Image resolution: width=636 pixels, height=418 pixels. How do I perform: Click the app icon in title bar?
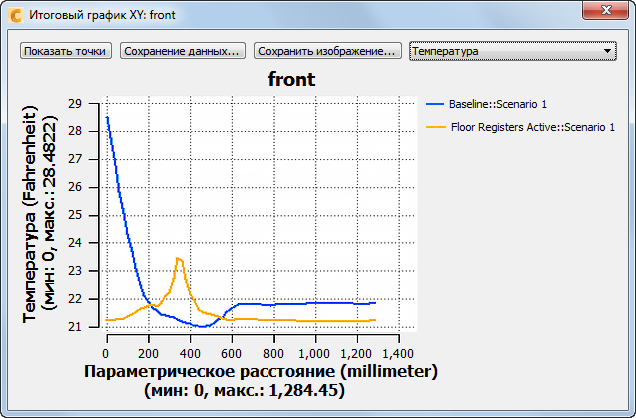pos(16,15)
